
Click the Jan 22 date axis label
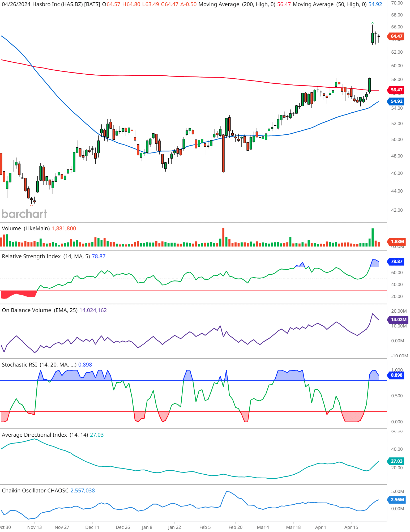pyautogui.click(x=174, y=527)
